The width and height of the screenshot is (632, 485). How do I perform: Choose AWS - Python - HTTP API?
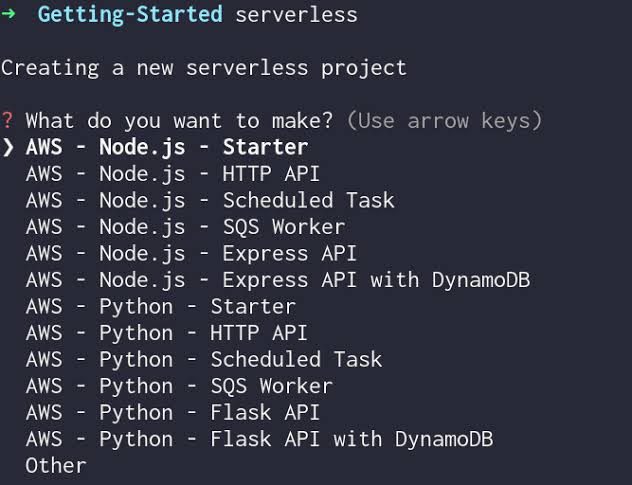167,333
